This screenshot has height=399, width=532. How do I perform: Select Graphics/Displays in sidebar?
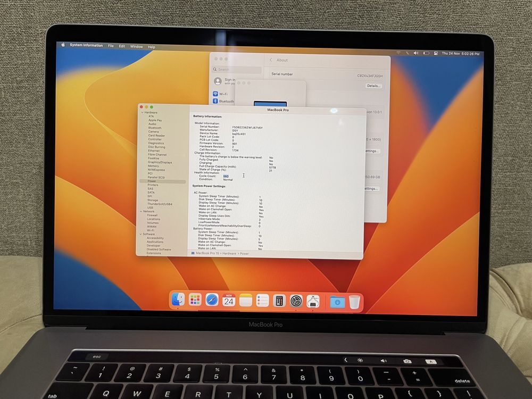coord(160,162)
